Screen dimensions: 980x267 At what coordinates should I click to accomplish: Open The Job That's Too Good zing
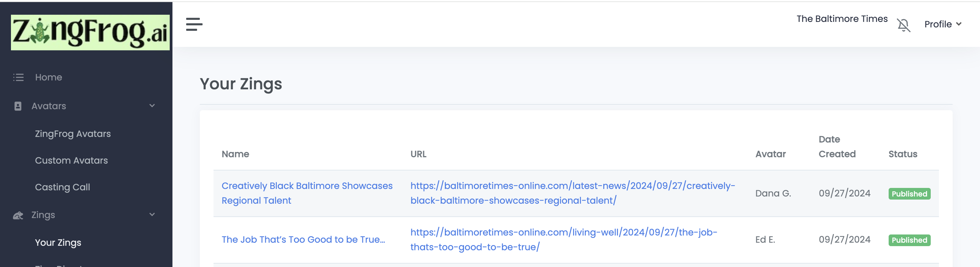pos(303,240)
